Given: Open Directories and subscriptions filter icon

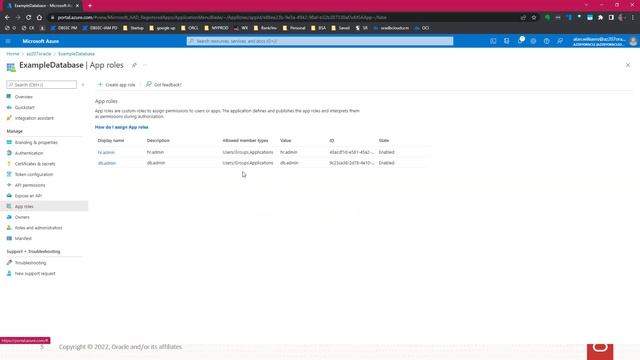Looking at the screenshot, I should pos(507,41).
